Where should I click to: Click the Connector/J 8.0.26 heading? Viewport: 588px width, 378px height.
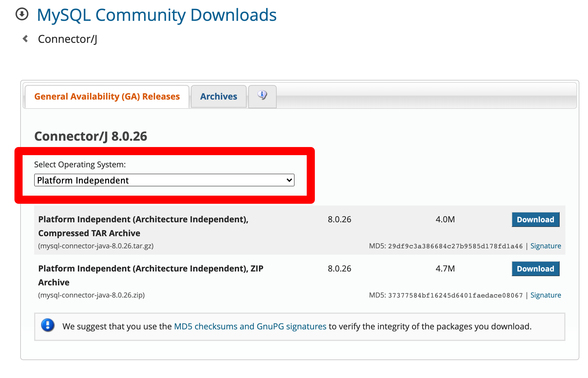click(x=91, y=136)
